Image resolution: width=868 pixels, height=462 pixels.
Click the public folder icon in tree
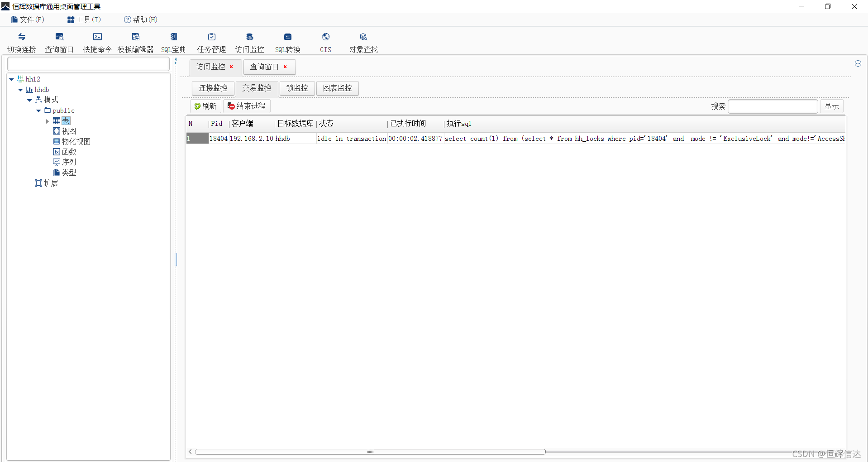pos(48,110)
